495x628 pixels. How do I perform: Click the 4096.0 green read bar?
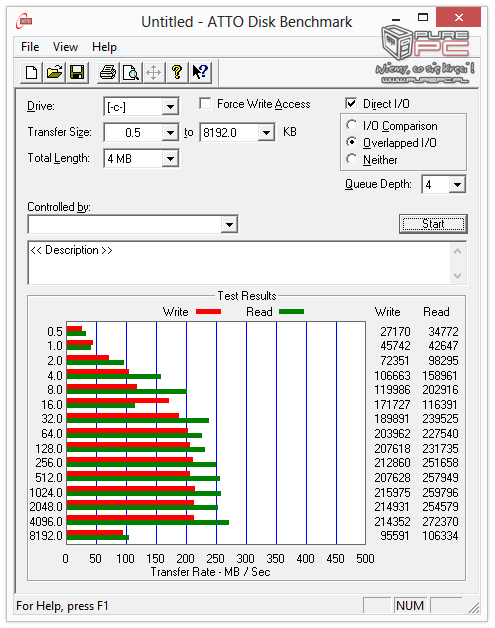tap(148, 522)
